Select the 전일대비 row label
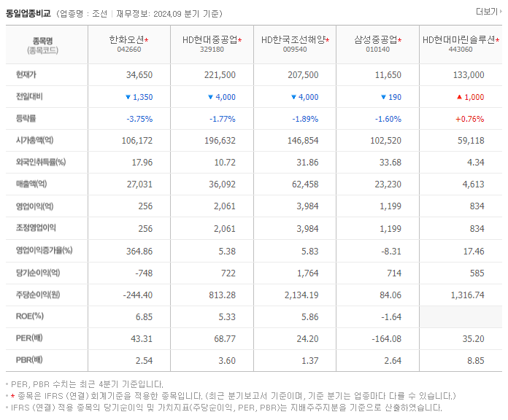 click(x=29, y=96)
